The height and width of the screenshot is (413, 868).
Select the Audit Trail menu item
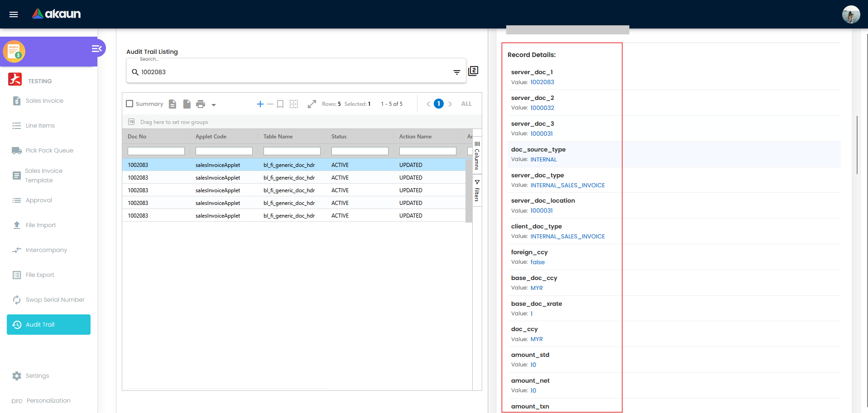[x=48, y=325]
